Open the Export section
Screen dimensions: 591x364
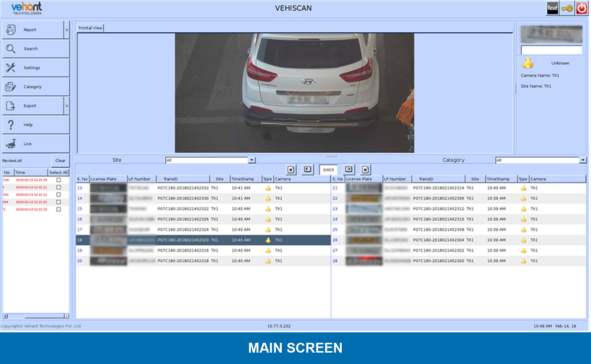point(33,106)
